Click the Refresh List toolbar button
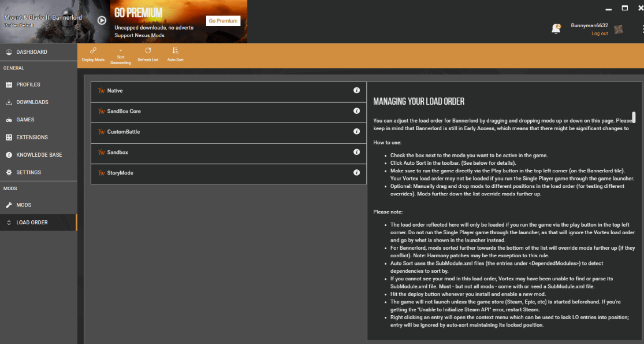 (148, 55)
